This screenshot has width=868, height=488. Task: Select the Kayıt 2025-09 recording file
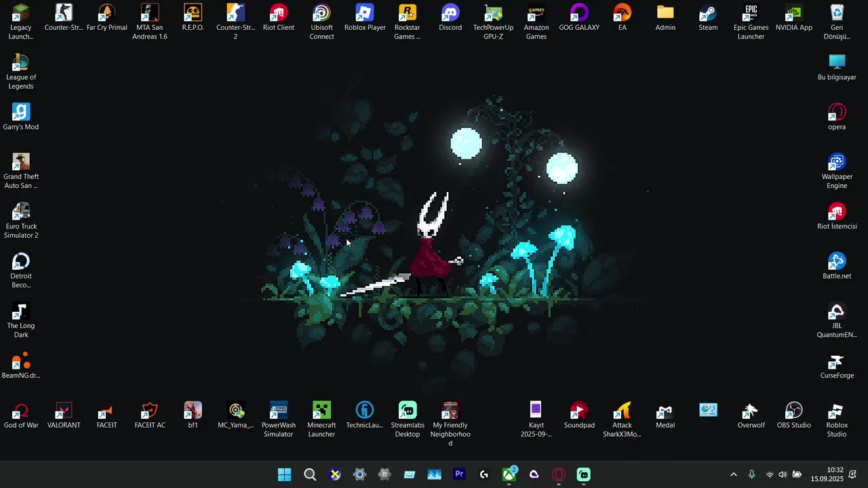click(x=536, y=419)
